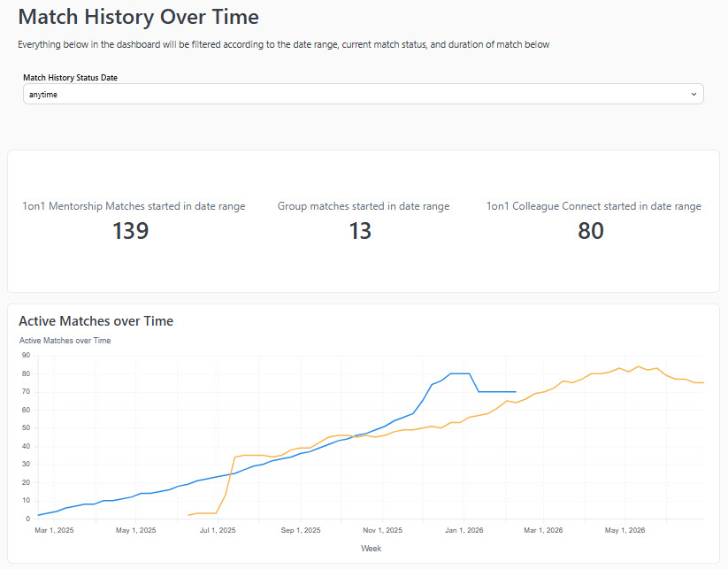Select the 80 Colleague Connect value
This screenshot has height=569, width=728.
[591, 231]
